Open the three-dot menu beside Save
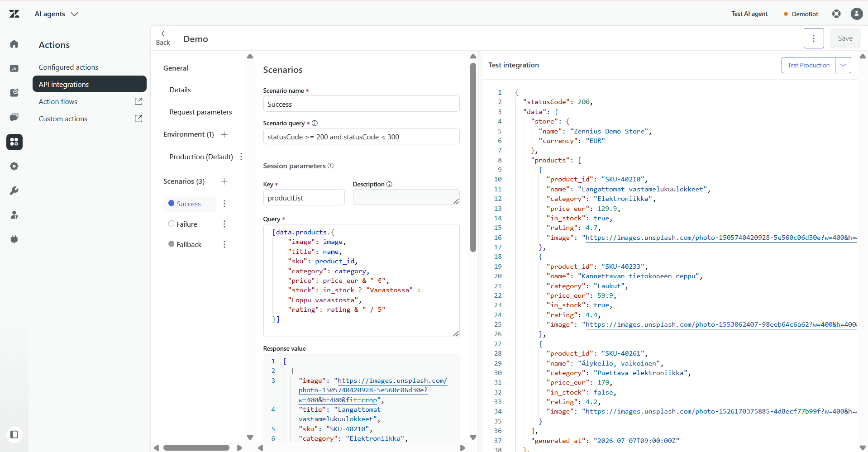Viewport: 868px width, 452px height. click(814, 38)
